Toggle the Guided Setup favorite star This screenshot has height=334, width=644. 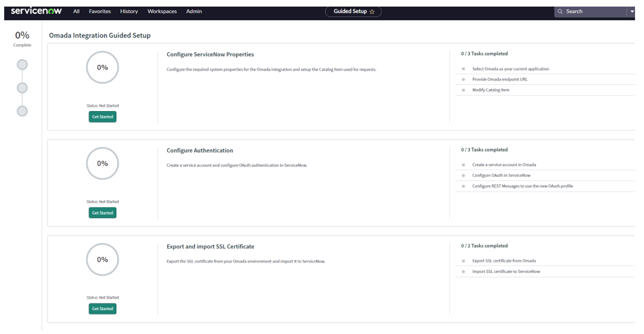click(372, 11)
